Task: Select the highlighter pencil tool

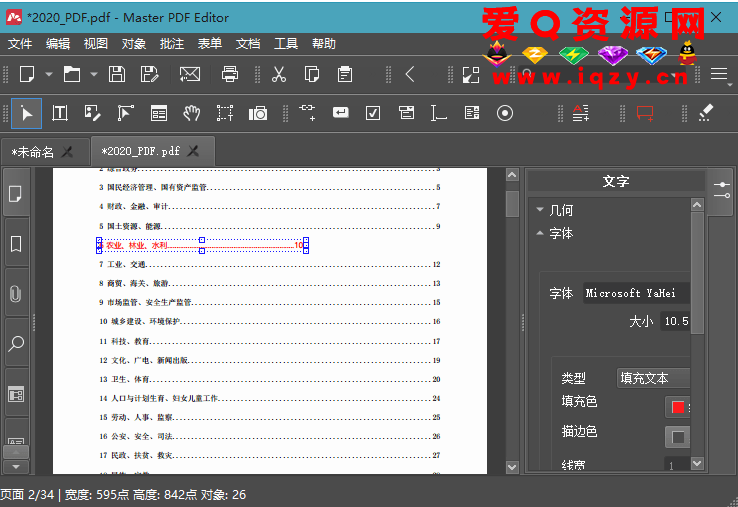Action: (x=706, y=113)
